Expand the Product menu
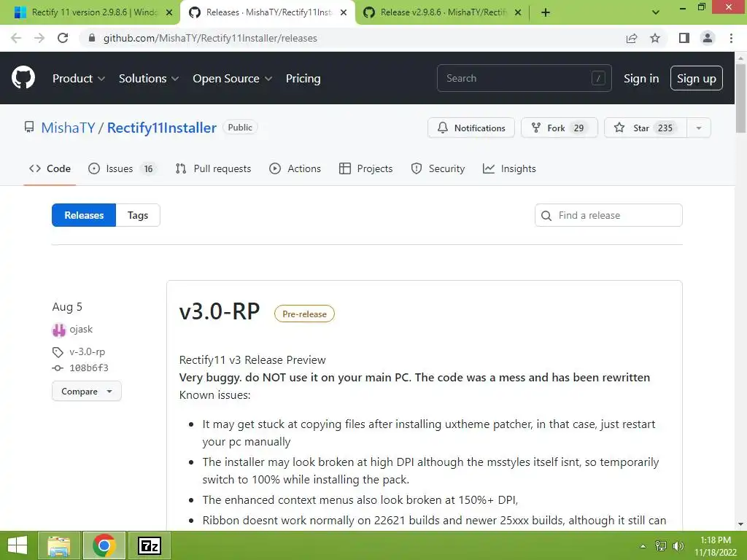Screen dimensions: 747x560 [x=79, y=79]
